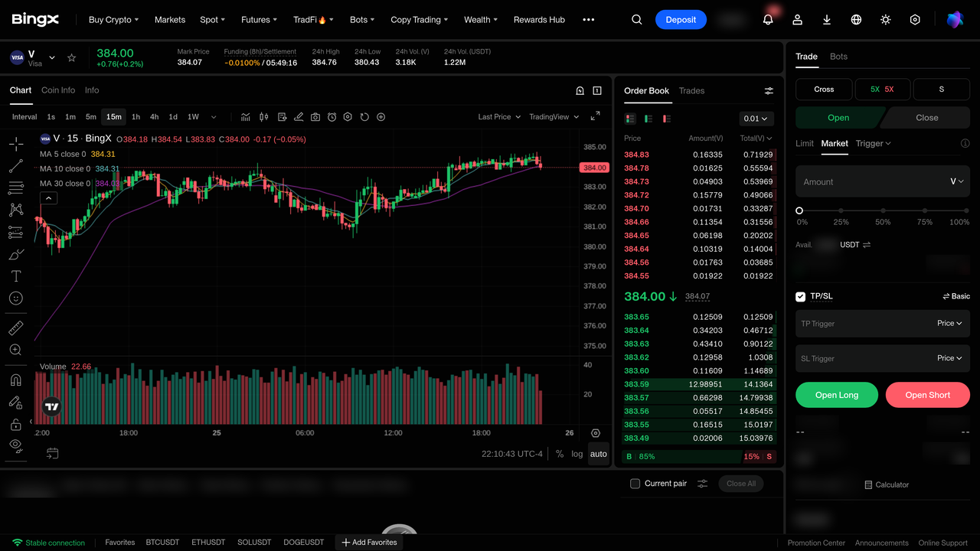This screenshot has height=551, width=980.
Task: Expand the Last Price dropdown
Action: coord(499,117)
